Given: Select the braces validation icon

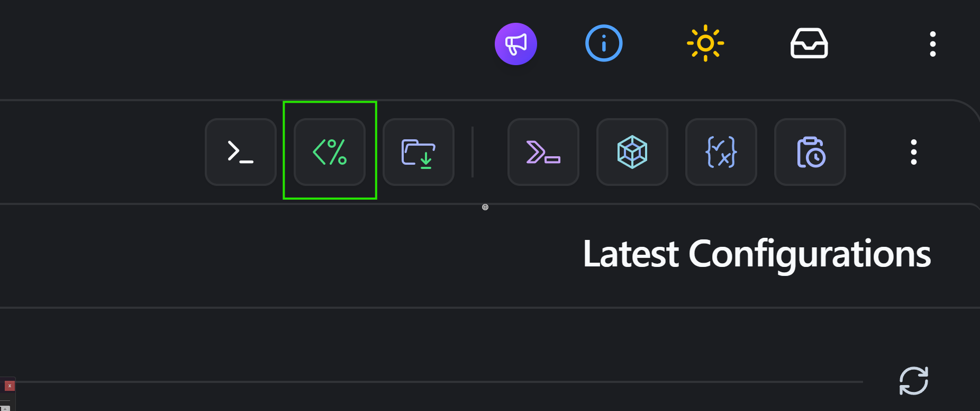Looking at the screenshot, I should point(721,153).
